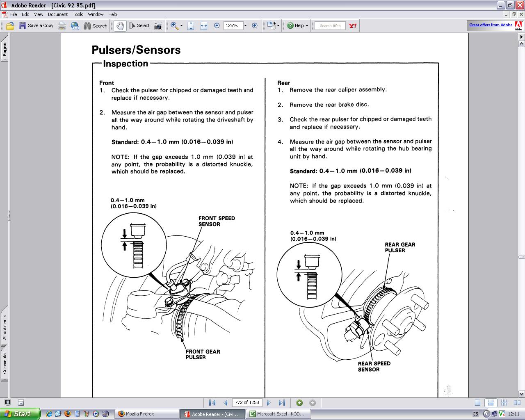Image resolution: width=525 pixels, height=420 pixels.
Task: Click the Snapshot camera tool
Action: pyautogui.click(x=157, y=25)
